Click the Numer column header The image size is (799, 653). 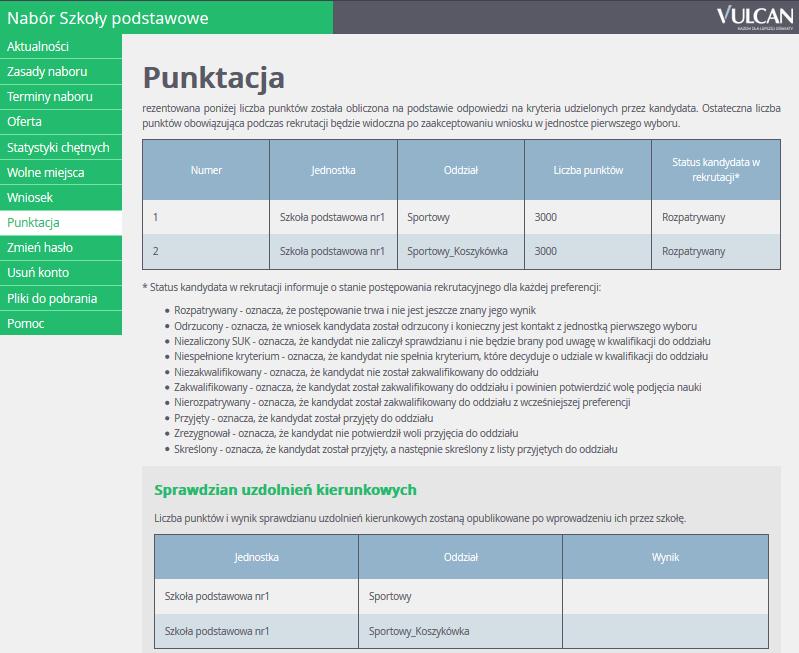coord(206,170)
